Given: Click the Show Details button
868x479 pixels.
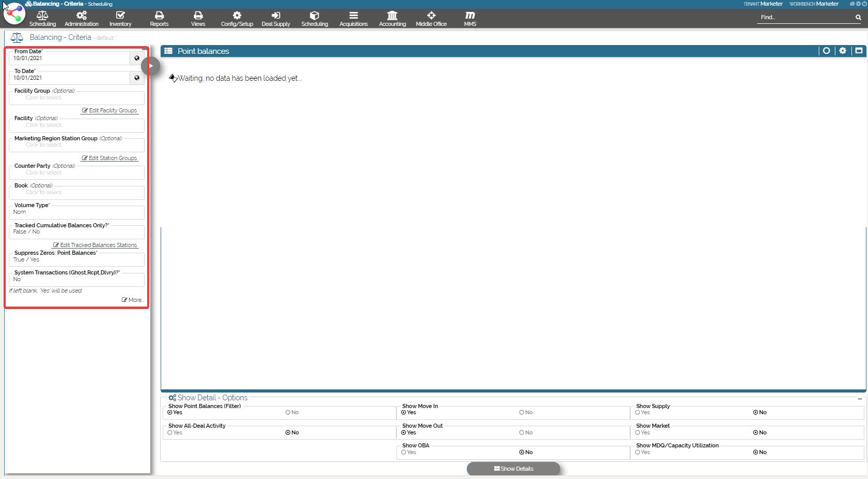Looking at the screenshot, I should [x=513, y=469].
